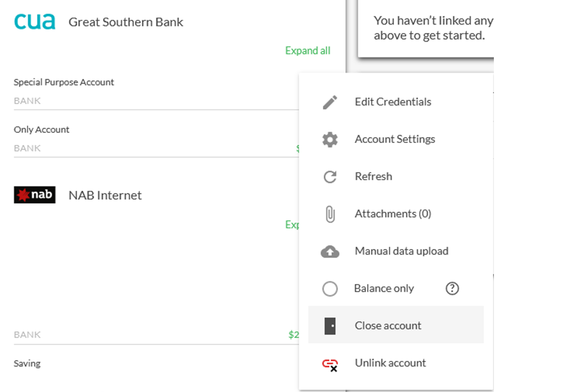Click the cloud upload icon

pos(330,252)
